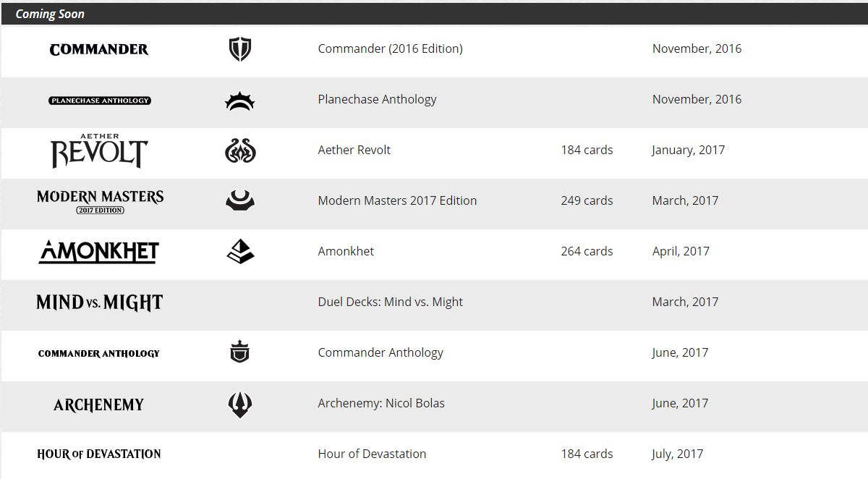868x479 pixels.
Task: Select Modern Masters 2017 Edition name link
Action: pos(397,200)
